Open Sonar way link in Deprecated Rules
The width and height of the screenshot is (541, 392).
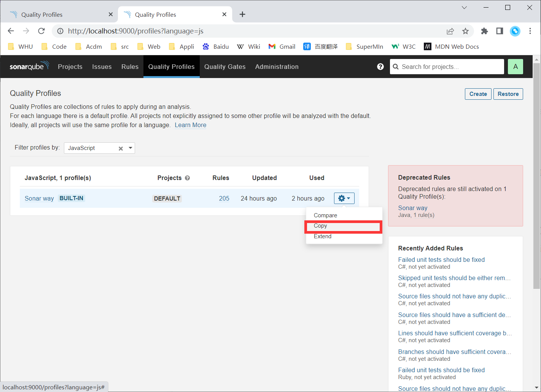(413, 208)
